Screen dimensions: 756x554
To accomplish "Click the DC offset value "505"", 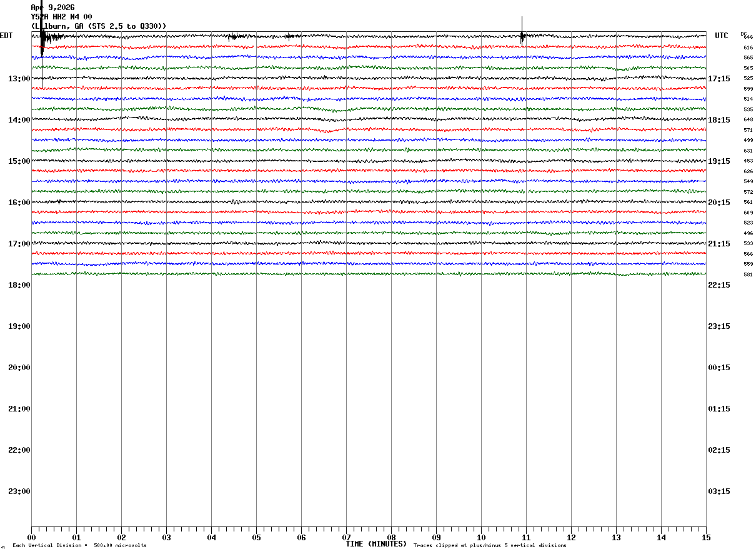I will (x=748, y=68).
